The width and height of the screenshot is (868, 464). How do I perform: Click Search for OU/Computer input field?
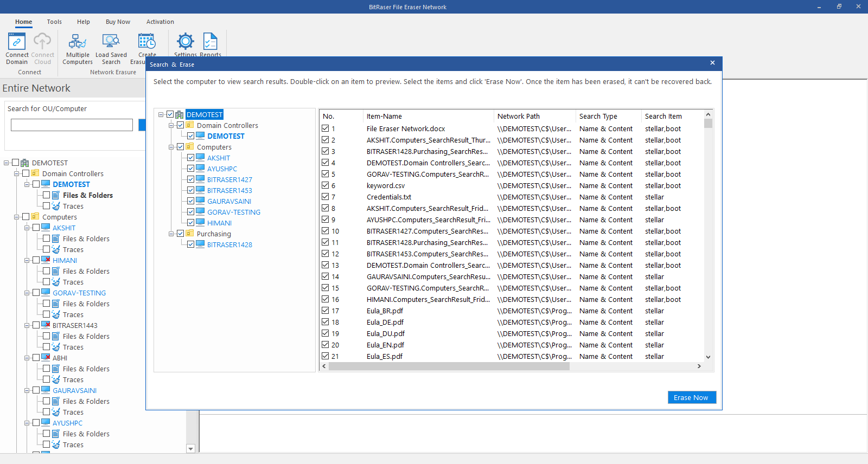coord(72,125)
